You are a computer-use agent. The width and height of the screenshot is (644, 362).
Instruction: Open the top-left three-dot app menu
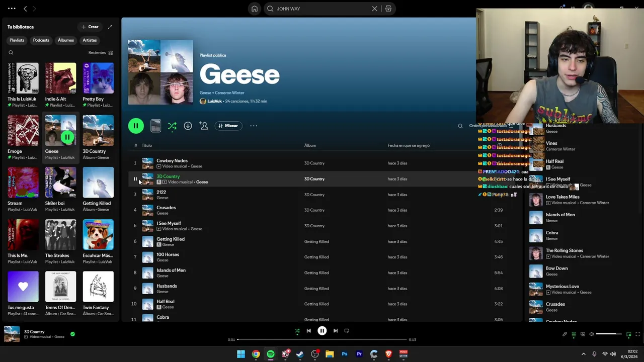(x=12, y=9)
